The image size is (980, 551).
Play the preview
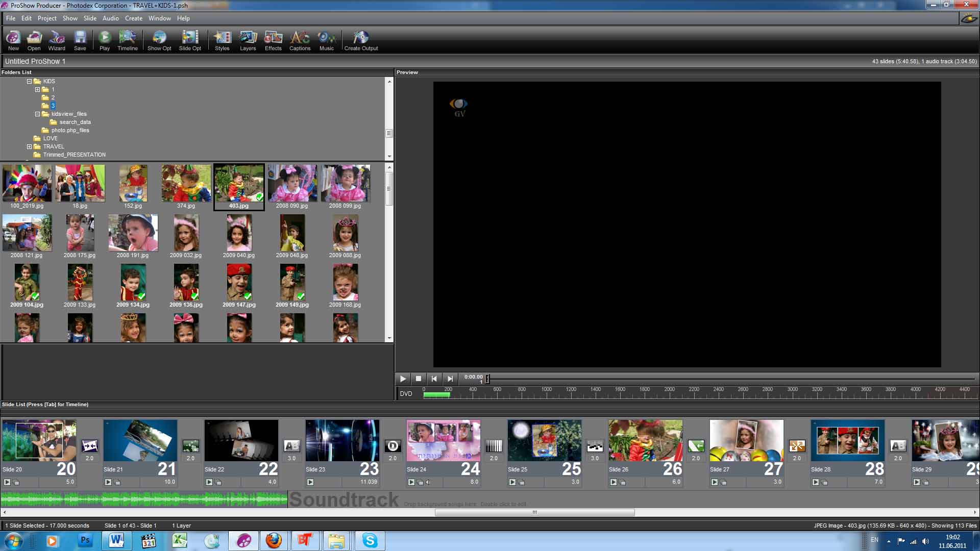tap(403, 379)
